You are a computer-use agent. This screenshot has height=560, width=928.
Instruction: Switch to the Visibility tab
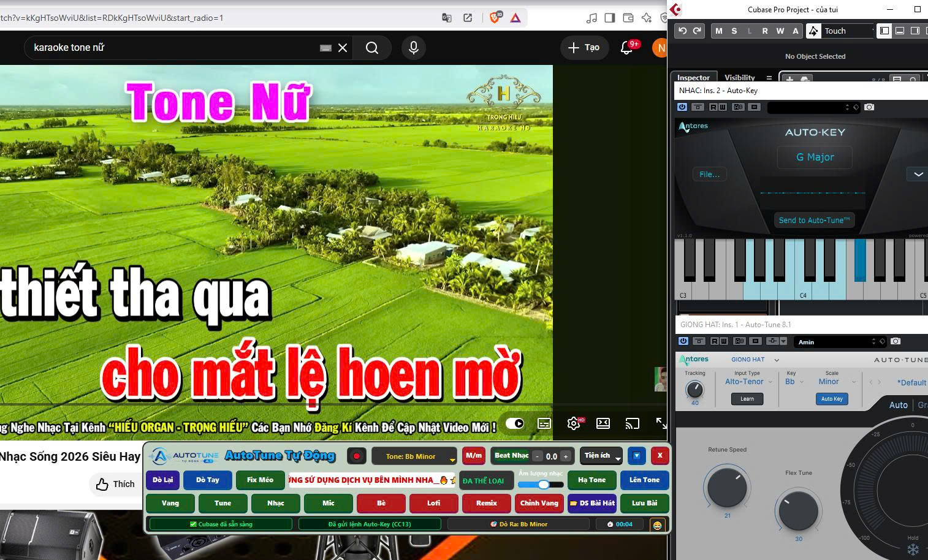[x=740, y=78]
